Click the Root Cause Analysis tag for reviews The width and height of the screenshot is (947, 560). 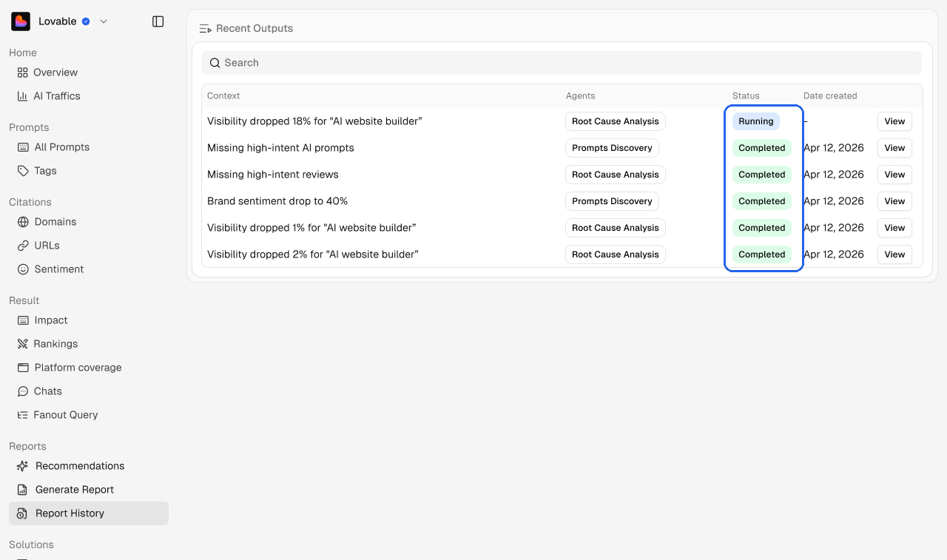tap(616, 175)
